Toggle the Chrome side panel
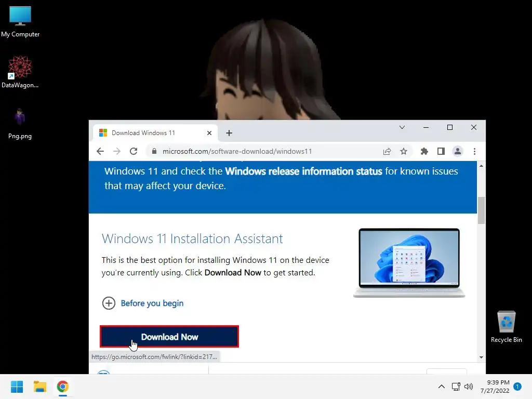The width and height of the screenshot is (532, 399). (441, 151)
